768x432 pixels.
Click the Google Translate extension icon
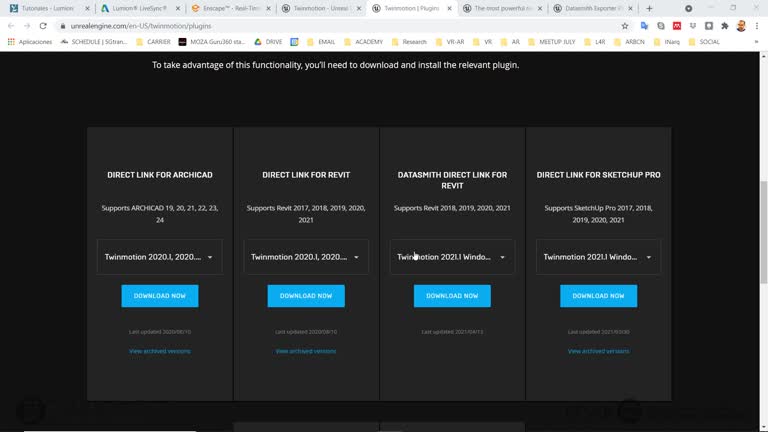tap(643, 26)
